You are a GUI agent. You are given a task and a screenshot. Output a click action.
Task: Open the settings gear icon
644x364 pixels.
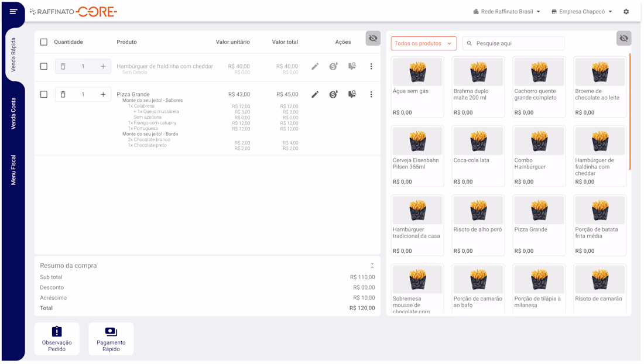[626, 12]
